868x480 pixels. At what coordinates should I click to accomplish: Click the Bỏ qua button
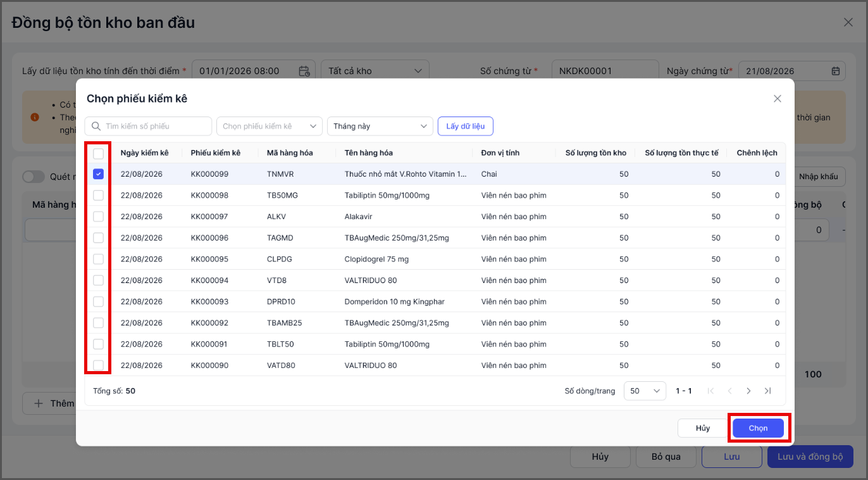pyautogui.click(x=666, y=457)
